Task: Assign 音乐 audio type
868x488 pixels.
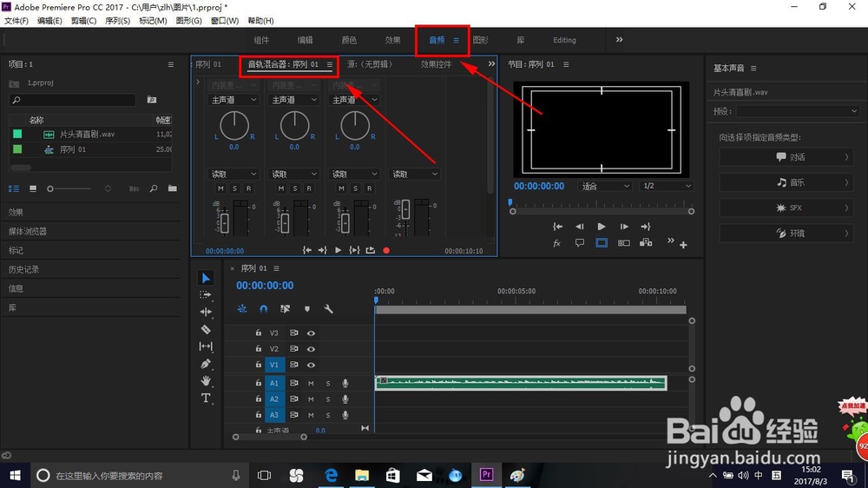Action: 786,182
